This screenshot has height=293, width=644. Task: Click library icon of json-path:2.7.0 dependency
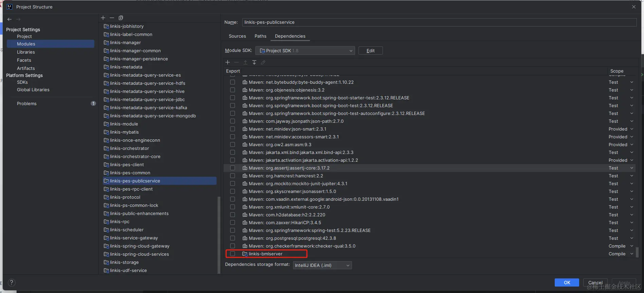pyautogui.click(x=245, y=121)
